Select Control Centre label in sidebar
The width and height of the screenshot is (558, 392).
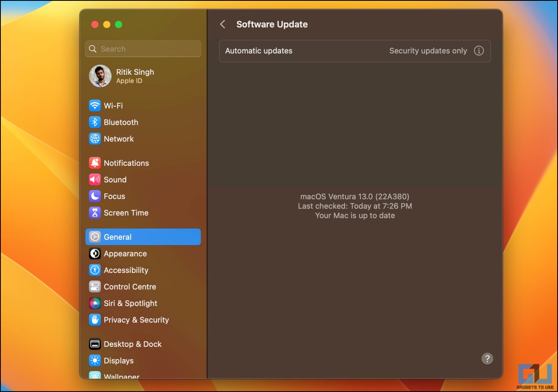[x=130, y=287]
